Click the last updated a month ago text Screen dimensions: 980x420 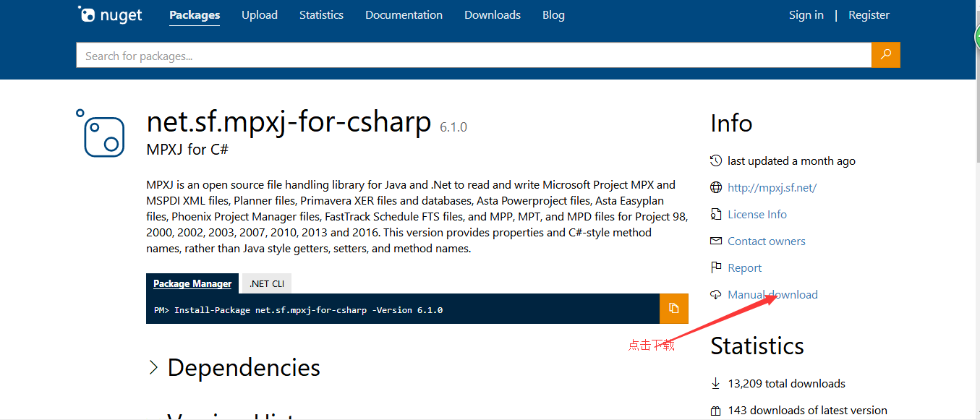(x=791, y=161)
